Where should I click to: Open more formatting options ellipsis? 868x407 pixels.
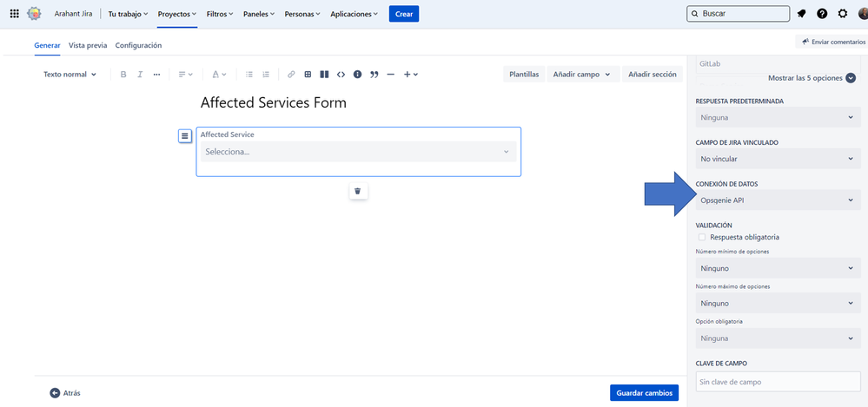156,74
